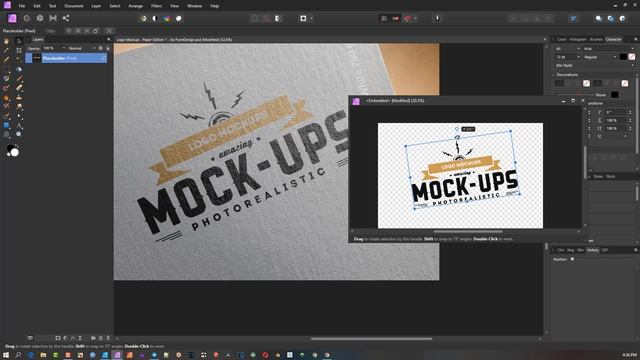Toggle the layer lock icon in Layers panel

(x=108, y=48)
